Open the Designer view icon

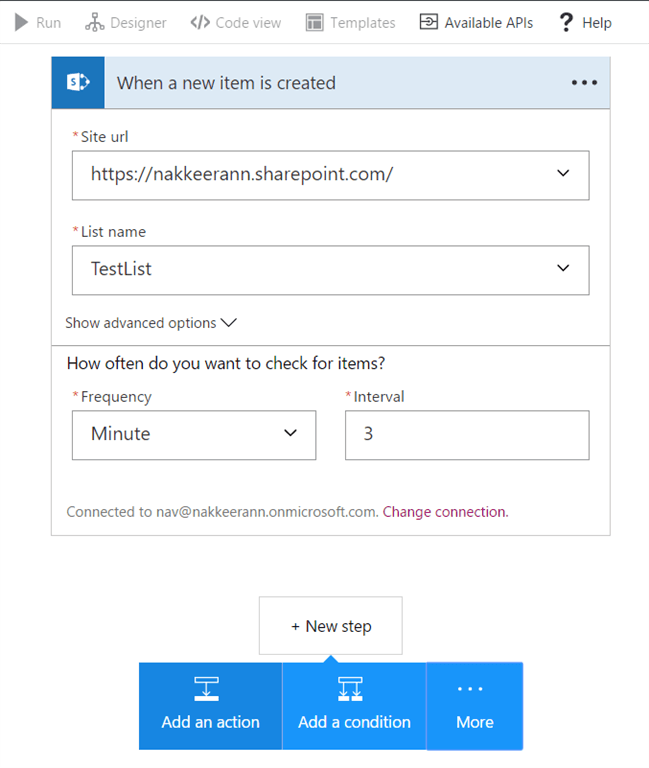coord(94,22)
